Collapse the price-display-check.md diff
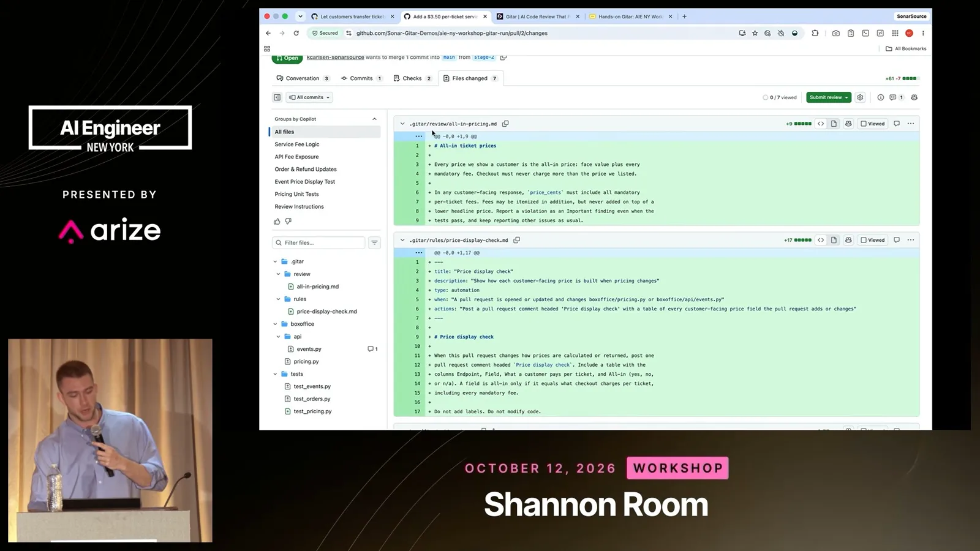The width and height of the screenshot is (980, 551). tap(402, 240)
